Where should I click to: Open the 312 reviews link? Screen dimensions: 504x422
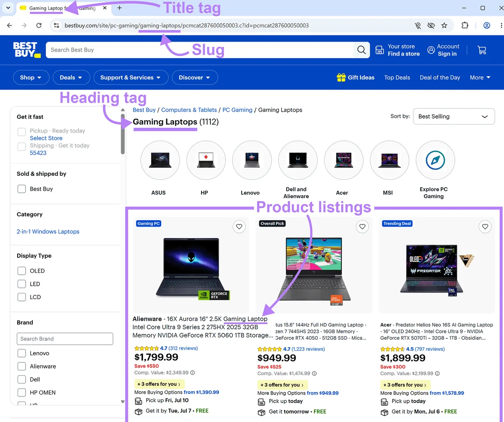click(183, 348)
